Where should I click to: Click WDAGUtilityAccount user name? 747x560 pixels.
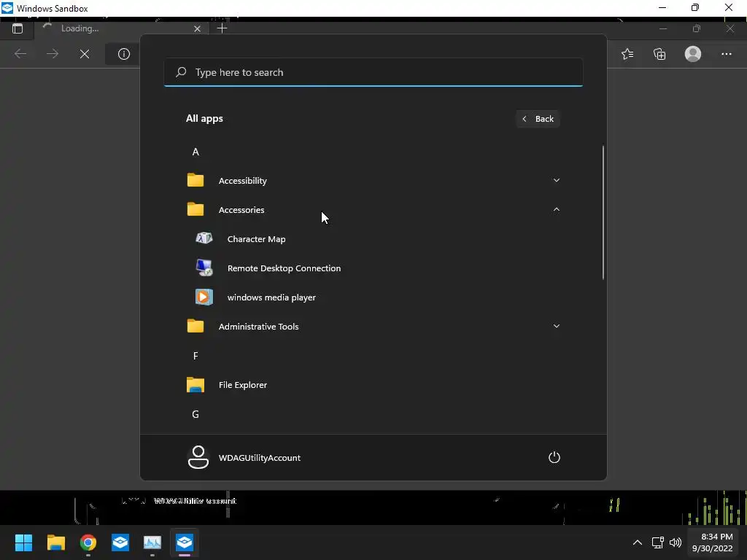click(260, 458)
